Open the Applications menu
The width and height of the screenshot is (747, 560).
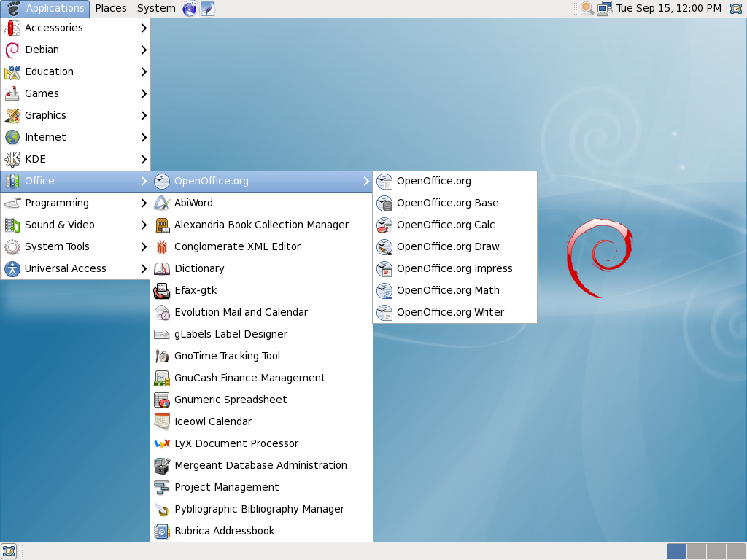point(45,8)
